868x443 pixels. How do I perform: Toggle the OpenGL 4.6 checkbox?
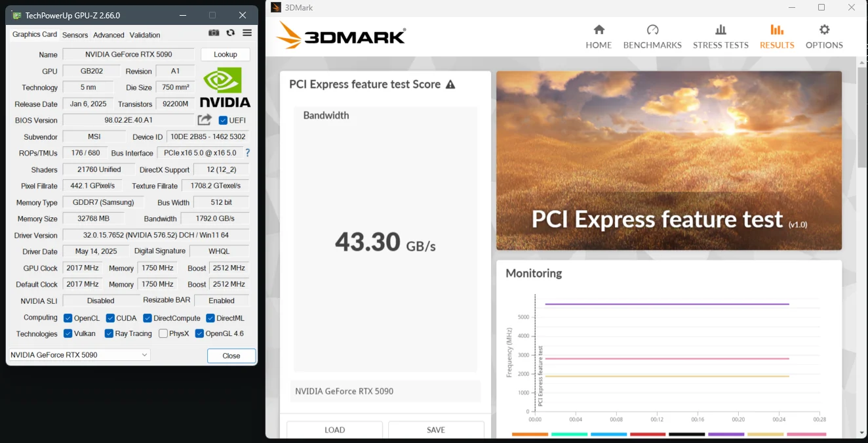click(199, 333)
